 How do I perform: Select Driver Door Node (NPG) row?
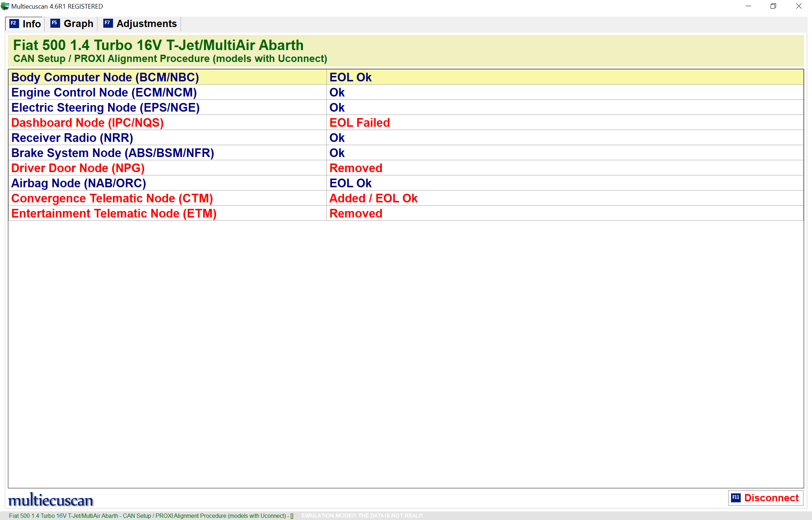click(x=406, y=168)
